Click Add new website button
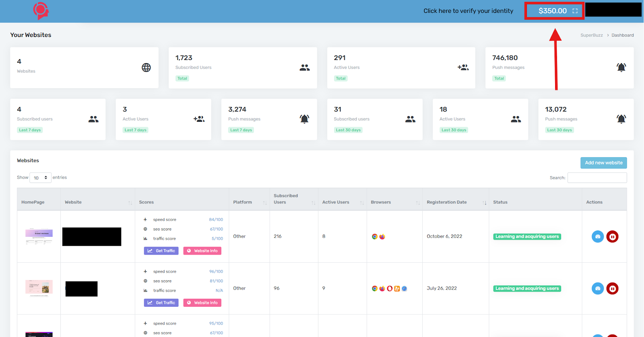This screenshot has height=337, width=644. pyautogui.click(x=603, y=163)
